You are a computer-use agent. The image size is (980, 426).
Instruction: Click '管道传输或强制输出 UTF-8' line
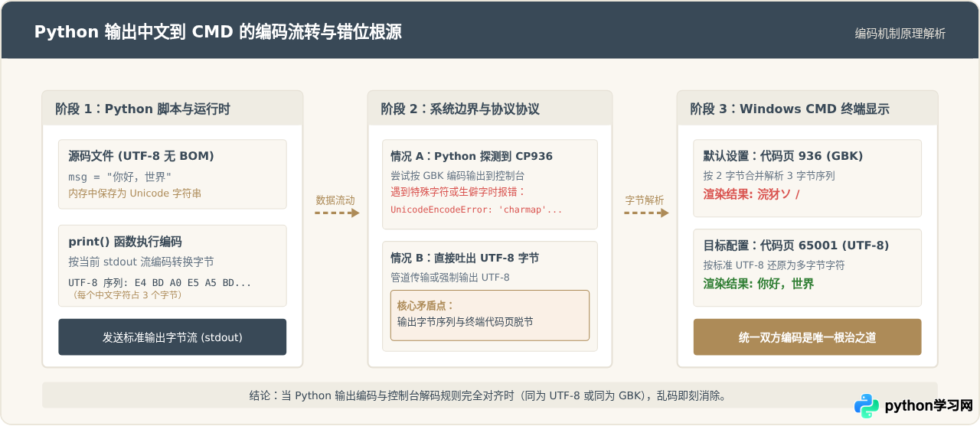pyautogui.click(x=450, y=278)
